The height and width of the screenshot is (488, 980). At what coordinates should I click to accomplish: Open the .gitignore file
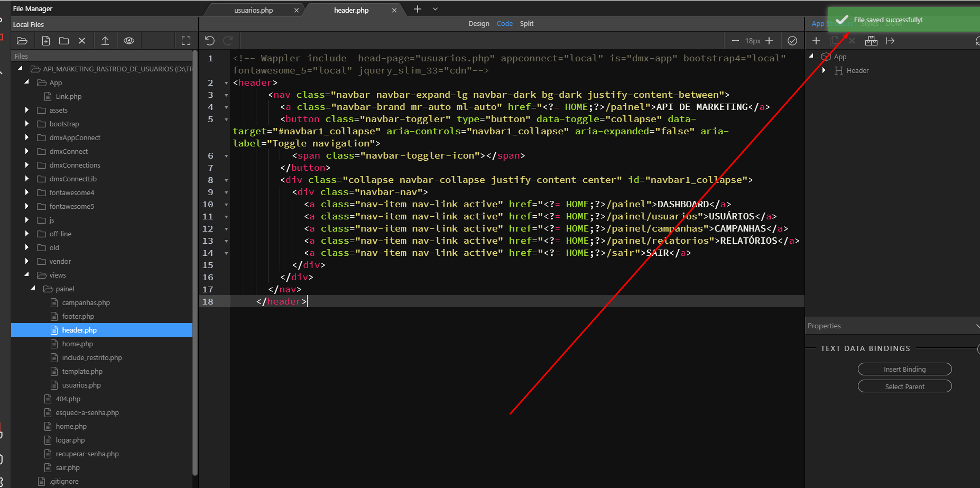[x=64, y=481]
